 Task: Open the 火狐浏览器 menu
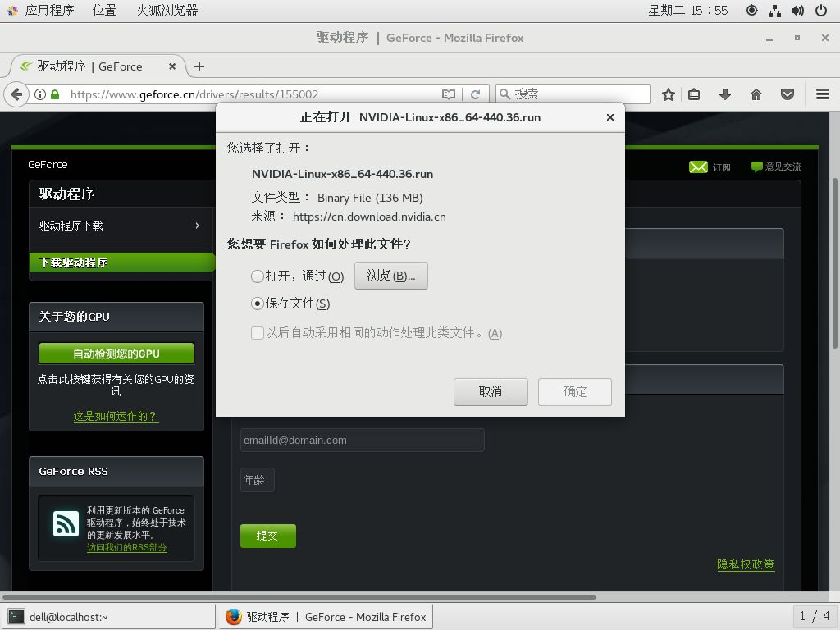pyautogui.click(x=167, y=10)
